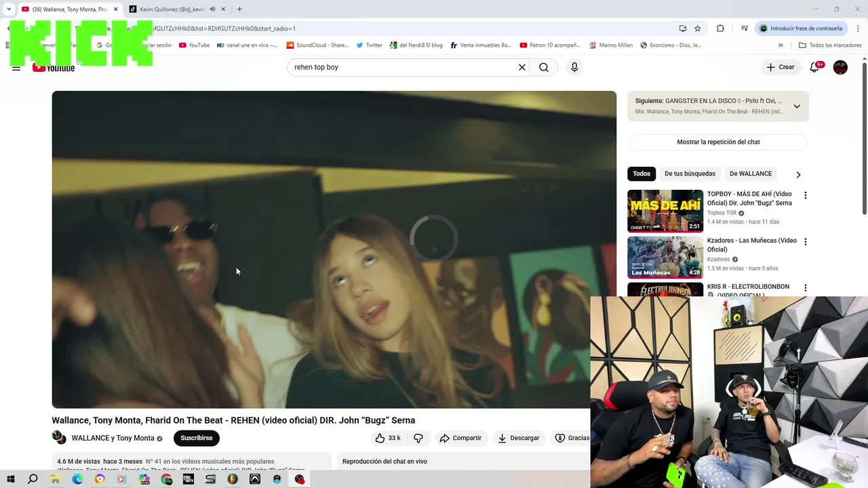Screen dimensions: 868x488
Task: Select the De WALLANCE filter chip
Action: tap(751, 174)
